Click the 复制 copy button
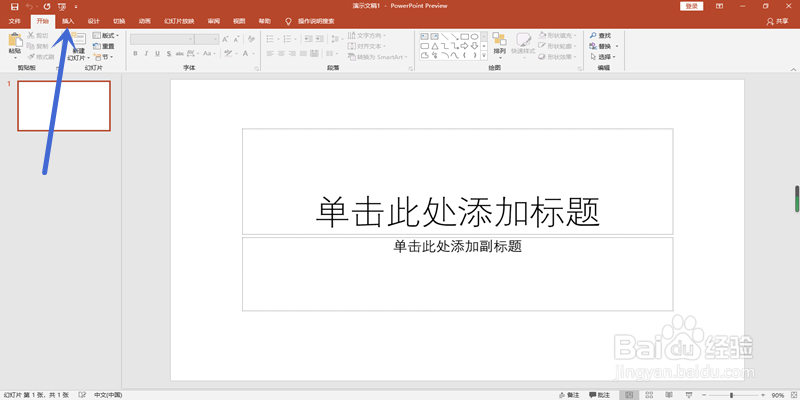This screenshot has width=800, height=400. [38, 46]
